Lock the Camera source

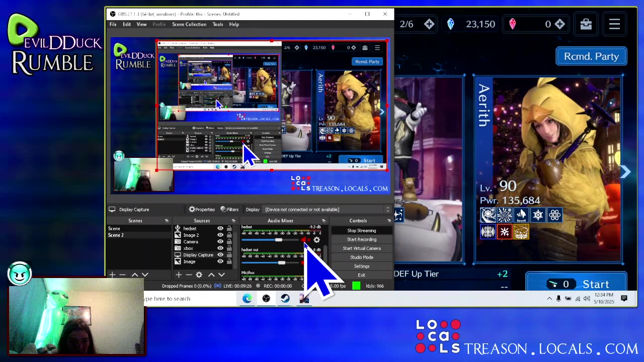pyautogui.click(x=229, y=242)
